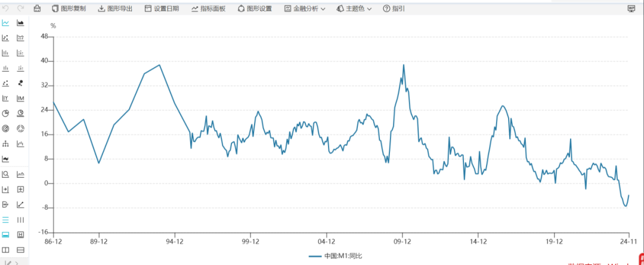Image resolution: width=644 pixels, height=265 pixels.
Task: Click the % unit label above axis
Action: tap(53, 26)
